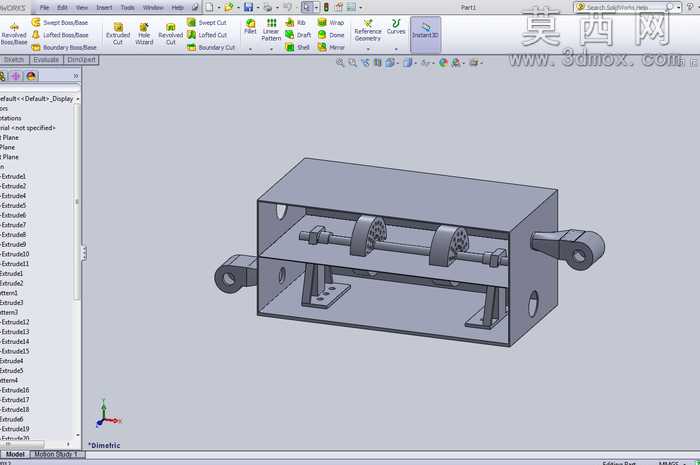Click the feature tree panel collapse handle
The width and height of the screenshot is (700, 465).
[x=83, y=253]
